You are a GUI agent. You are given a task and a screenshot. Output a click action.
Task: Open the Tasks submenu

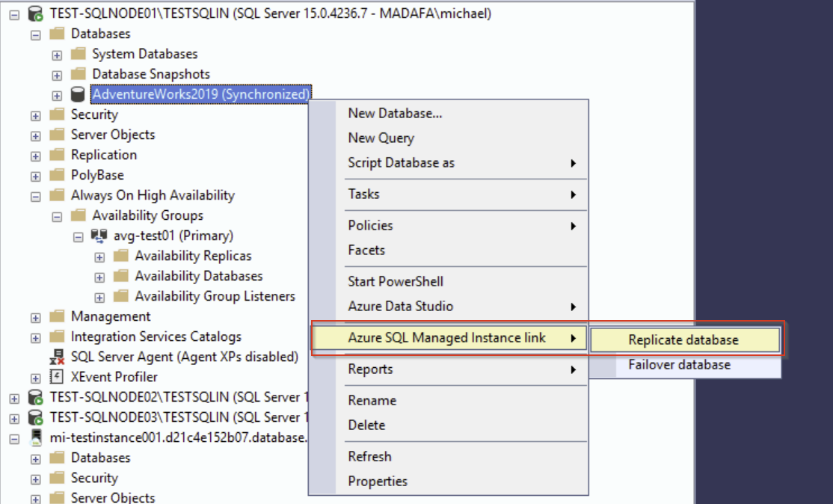(x=449, y=194)
